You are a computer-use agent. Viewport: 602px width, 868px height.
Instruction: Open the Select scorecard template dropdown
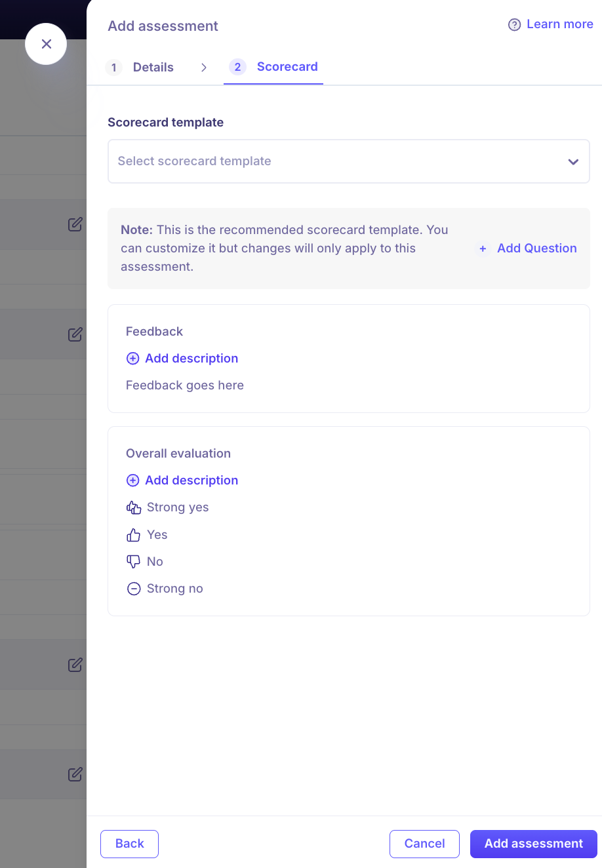click(341, 161)
